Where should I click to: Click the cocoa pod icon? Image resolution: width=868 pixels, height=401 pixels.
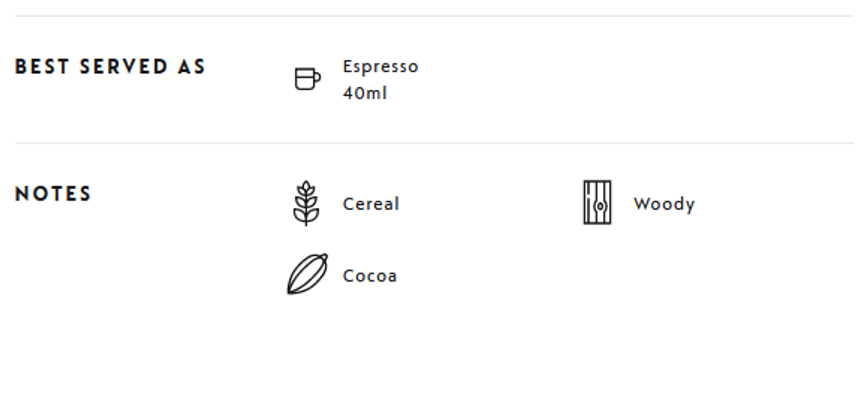click(x=307, y=274)
